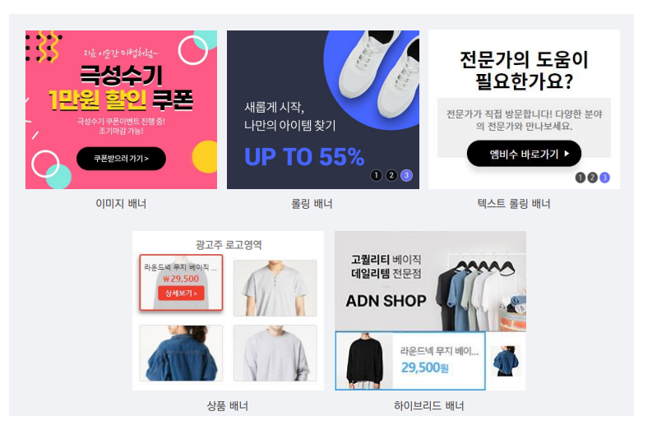
Task: Click the small denim jacket in hybrid banner
Action: pyautogui.click(x=506, y=361)
